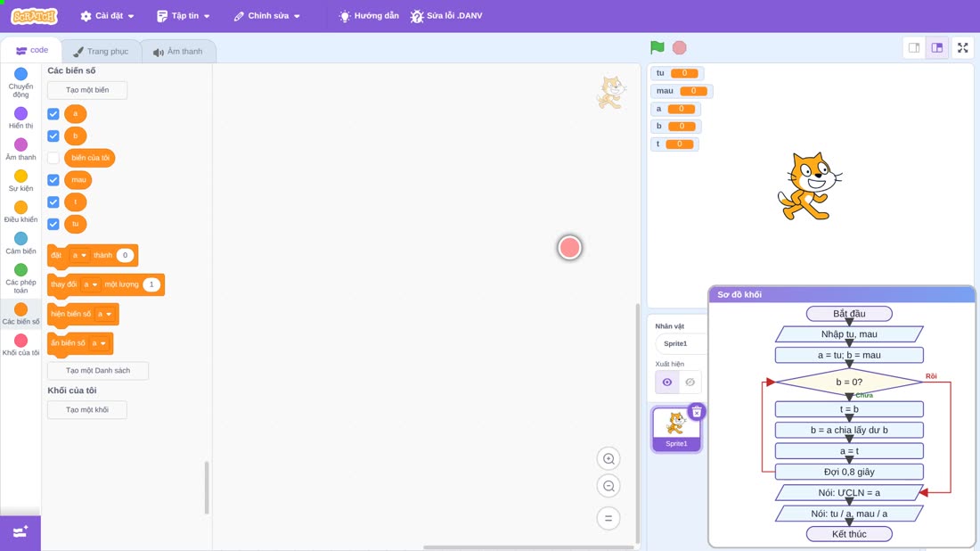This screenshot has height=551, width=980.
Task: Open variable dropdown in ẩn biến số block
Action: (x=99, y=343)
